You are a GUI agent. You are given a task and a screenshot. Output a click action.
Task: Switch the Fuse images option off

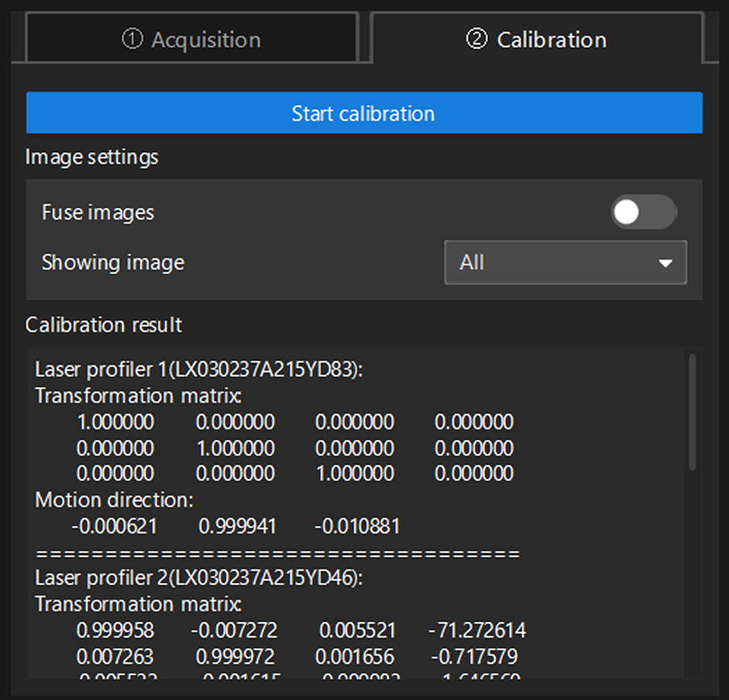coord(644,212)
